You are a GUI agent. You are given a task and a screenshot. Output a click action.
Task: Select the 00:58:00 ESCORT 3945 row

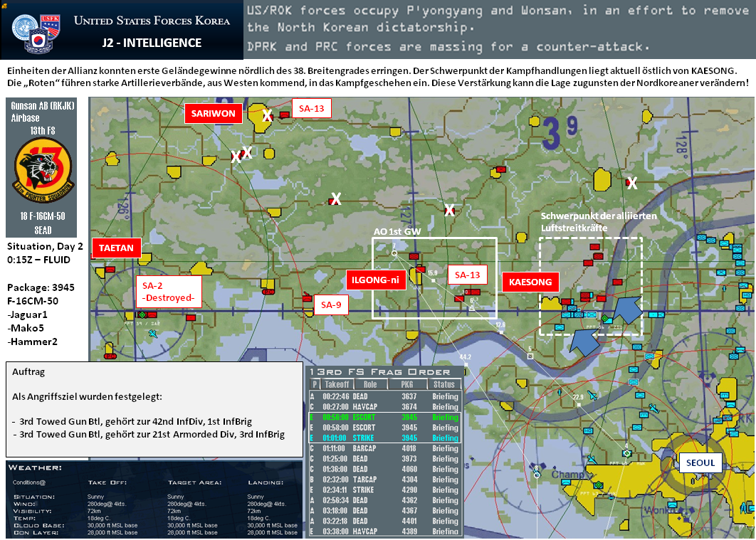pyautogui.click(x=384, y=428)
